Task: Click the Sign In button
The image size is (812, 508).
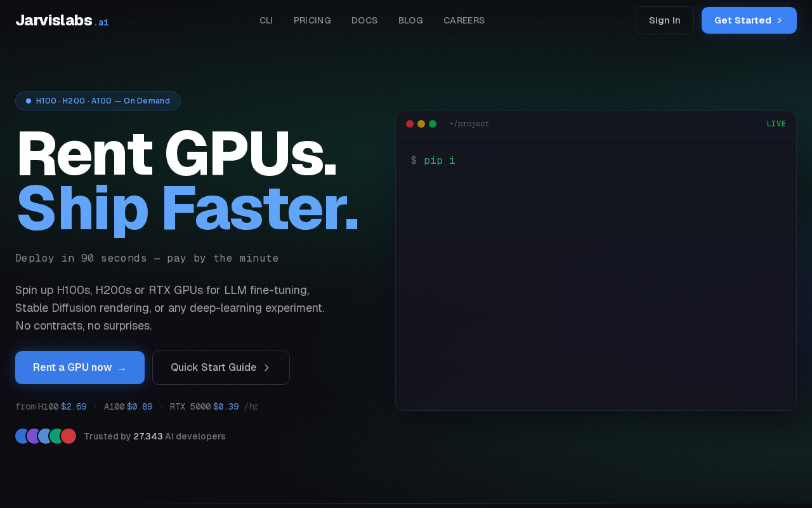Action: point(665,20)
